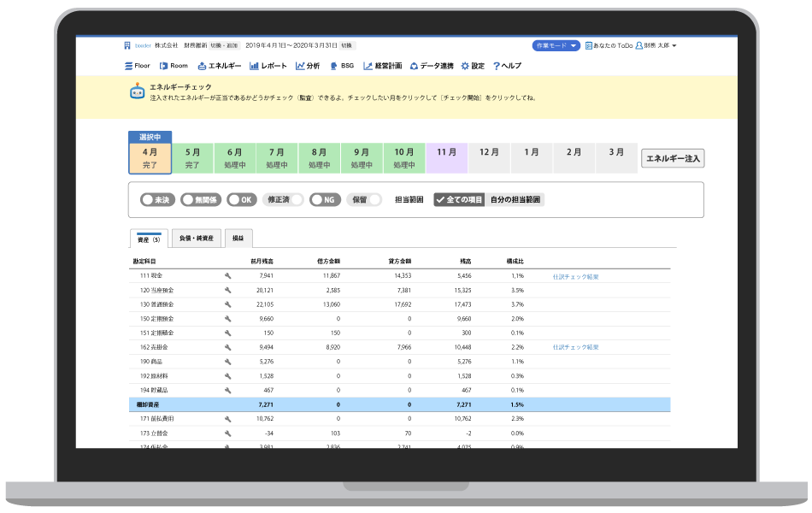Image resolution: width=812 pixels, height=513 pixels.
Task: Click 切換 button beside fiscal period
Action: (347, 45)
